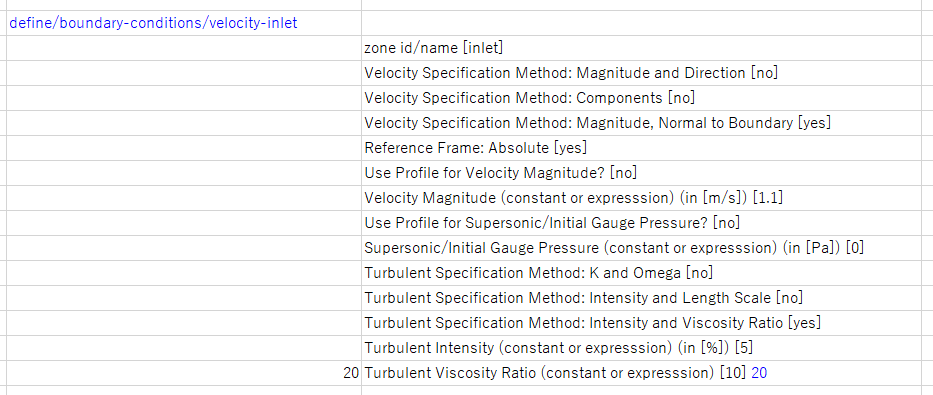Select the Velocity Magnitude [1.1] cell
The width and height of the screenshot is (933, 395).
(x=647, y=198)
